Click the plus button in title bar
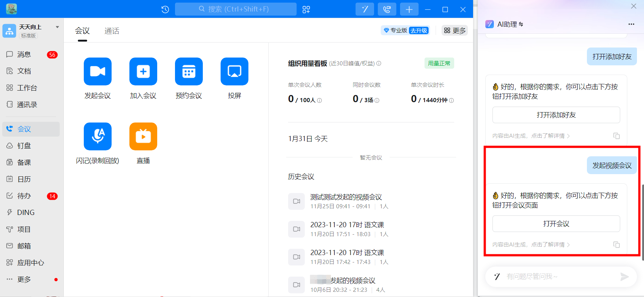Image resolution: width=644 pixels, height=297 pixels. 409,9
